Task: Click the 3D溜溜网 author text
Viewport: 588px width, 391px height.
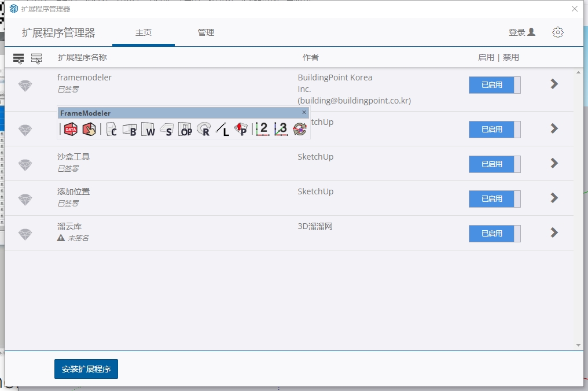Action: point(315,226)
